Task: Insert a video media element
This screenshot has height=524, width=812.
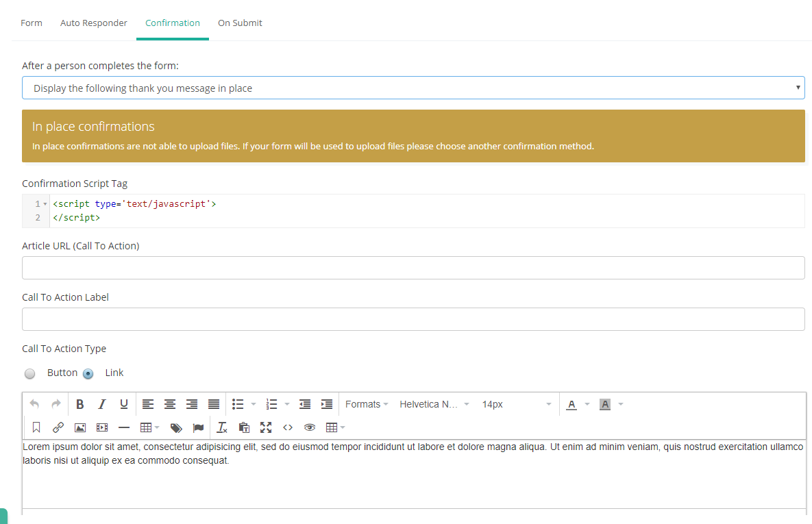Action: click(102, 427)
